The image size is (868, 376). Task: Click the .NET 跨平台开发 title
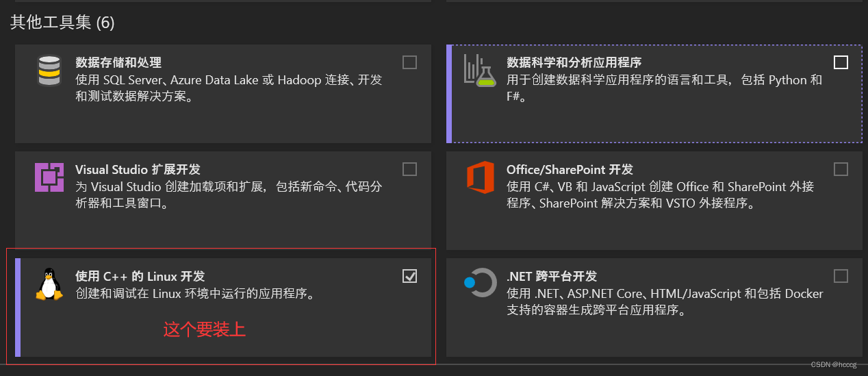[552, 277]
